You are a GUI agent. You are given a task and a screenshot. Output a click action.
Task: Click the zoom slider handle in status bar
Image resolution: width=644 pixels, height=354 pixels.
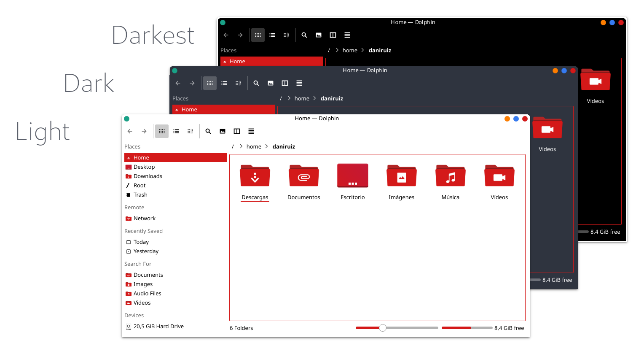(383, 328)
